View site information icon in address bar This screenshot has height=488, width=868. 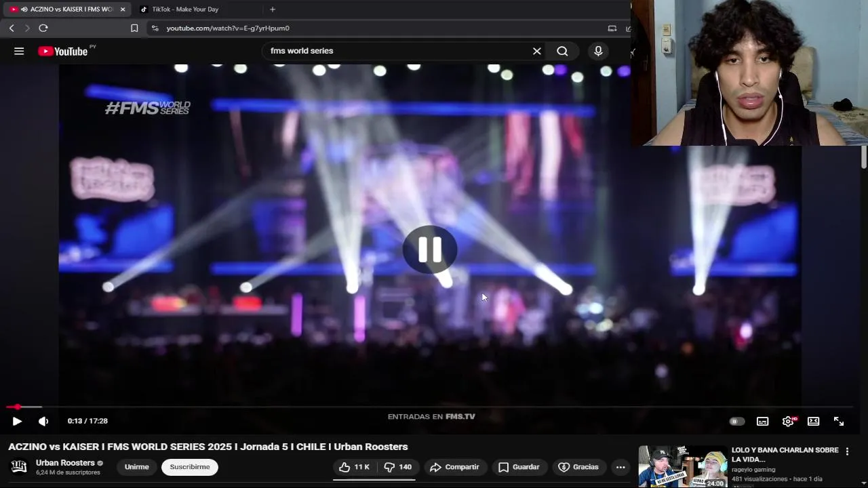(x=155, y=28)
